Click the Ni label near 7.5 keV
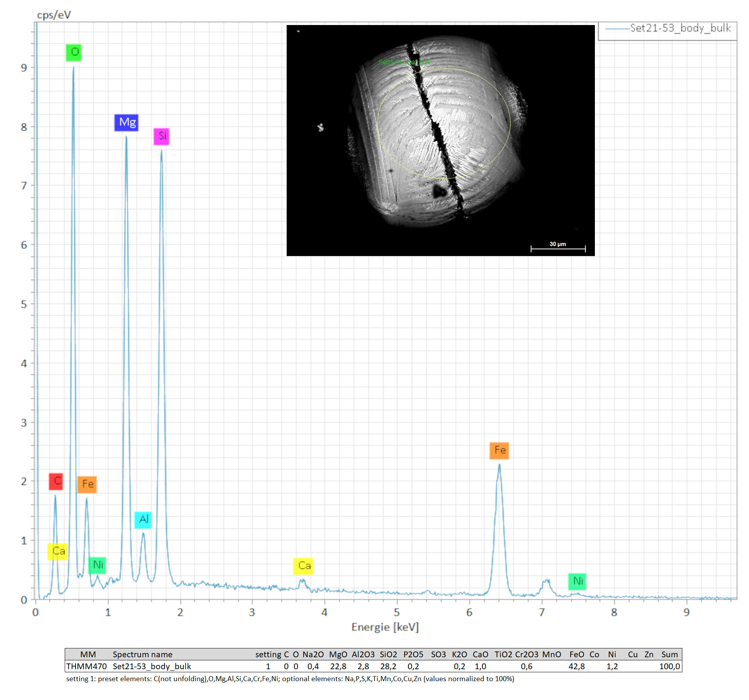This screenshot has height=700, width=749. click(x=577, y=581)
